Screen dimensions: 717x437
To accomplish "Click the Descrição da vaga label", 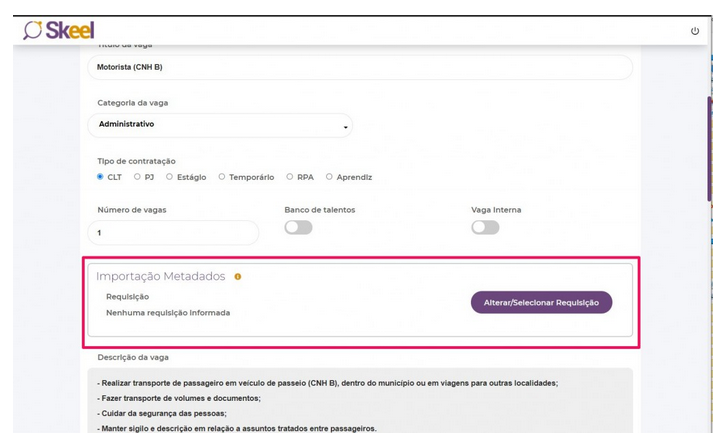I will (139, 357).
